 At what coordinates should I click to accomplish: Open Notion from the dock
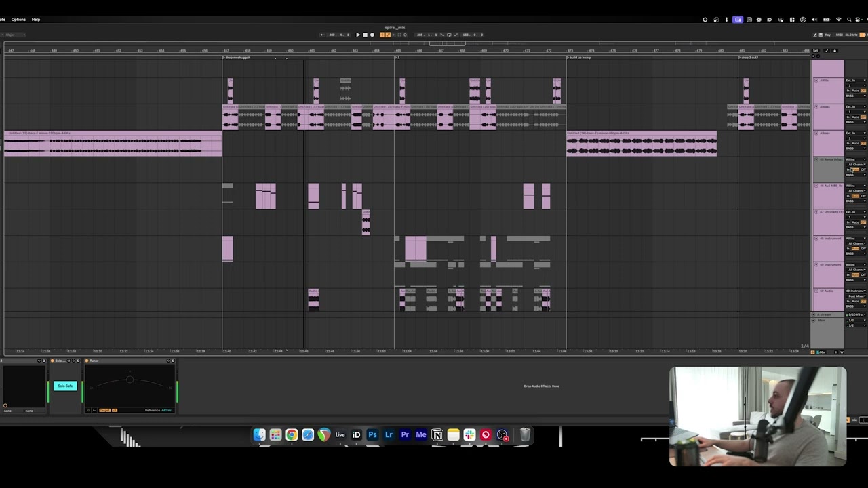click(x=437, y=435)
